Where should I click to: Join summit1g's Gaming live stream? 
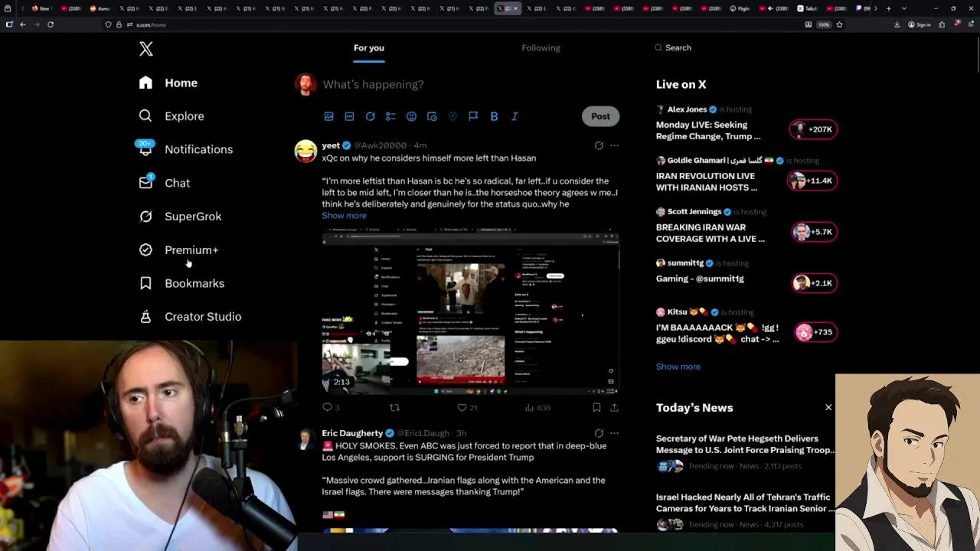(x=700, y=279)
